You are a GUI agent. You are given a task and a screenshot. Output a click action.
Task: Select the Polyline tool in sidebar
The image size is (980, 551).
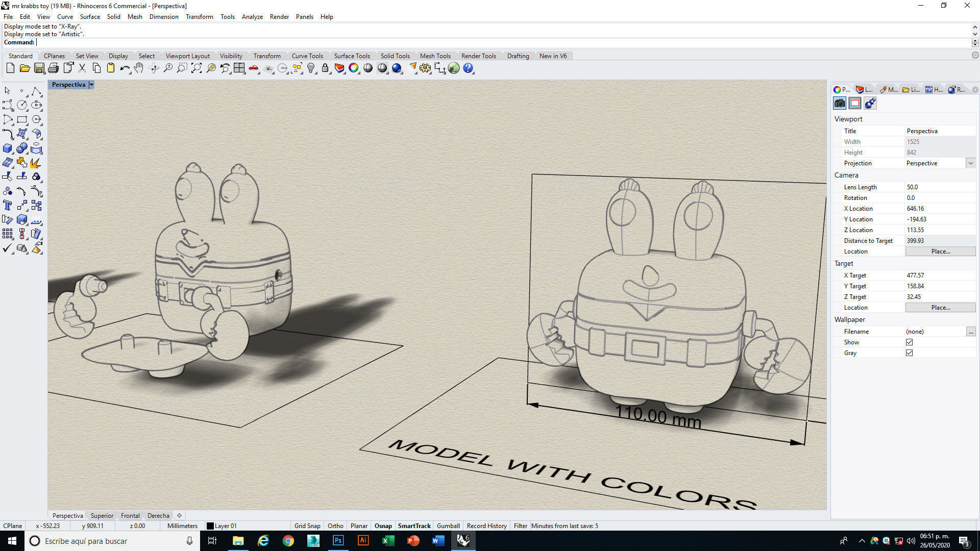tap(36, 91)
